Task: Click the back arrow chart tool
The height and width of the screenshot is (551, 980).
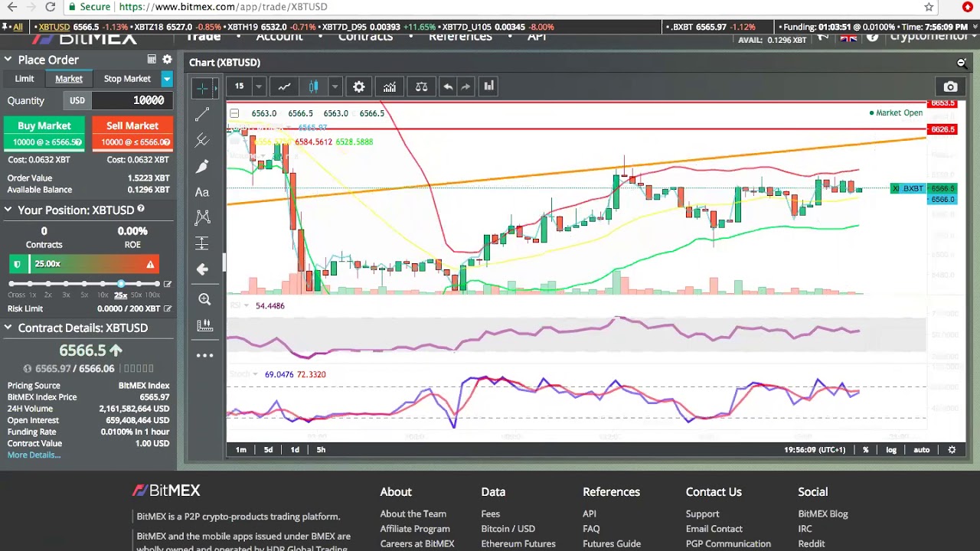Action: coord(202,269)
